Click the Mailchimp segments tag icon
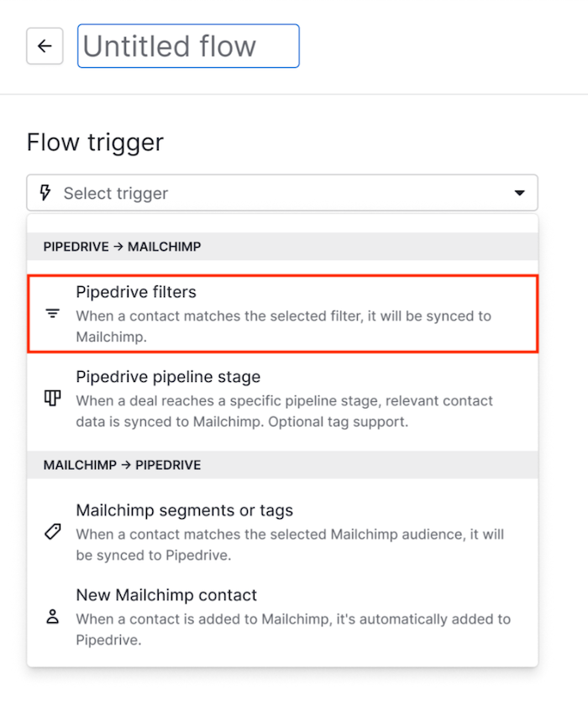 (x=53, y=532)
